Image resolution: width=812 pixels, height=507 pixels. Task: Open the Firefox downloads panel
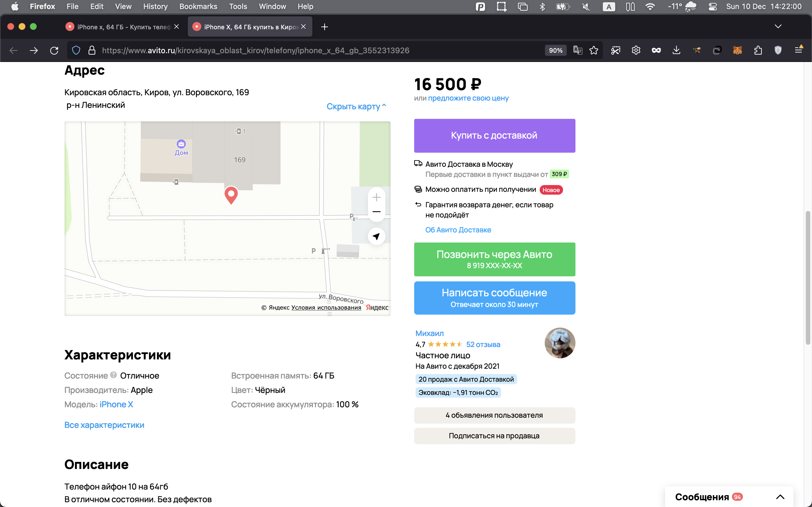(676, 50)
